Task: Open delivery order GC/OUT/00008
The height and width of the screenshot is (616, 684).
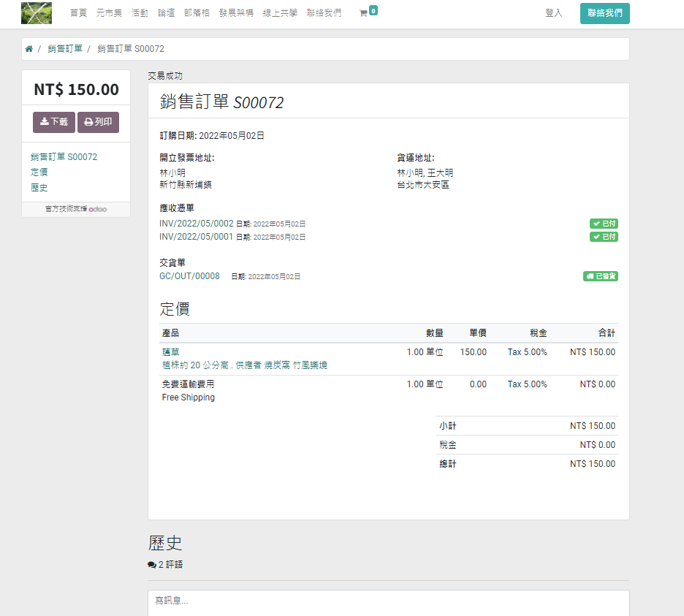Action: click(189, 276)
